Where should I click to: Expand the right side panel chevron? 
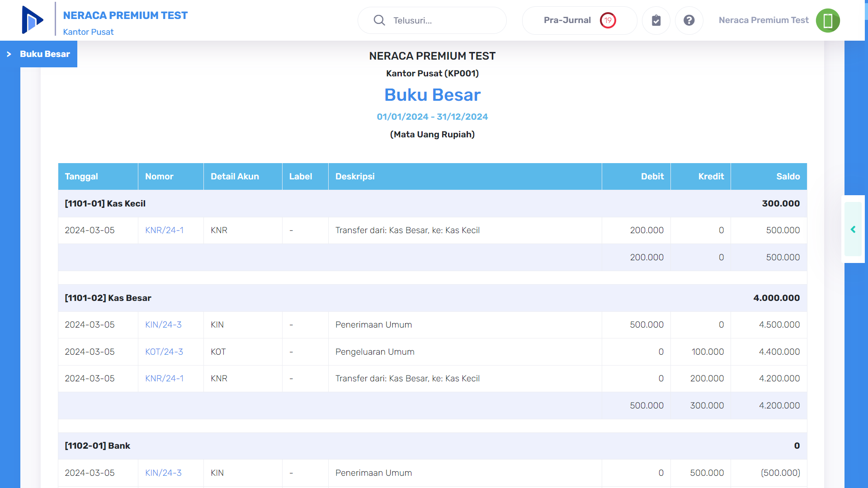click(x=853, y=230)
